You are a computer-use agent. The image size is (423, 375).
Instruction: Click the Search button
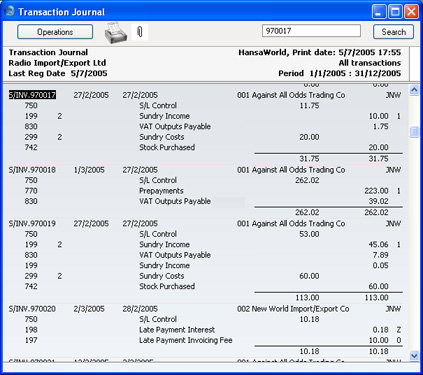point(393,32)
